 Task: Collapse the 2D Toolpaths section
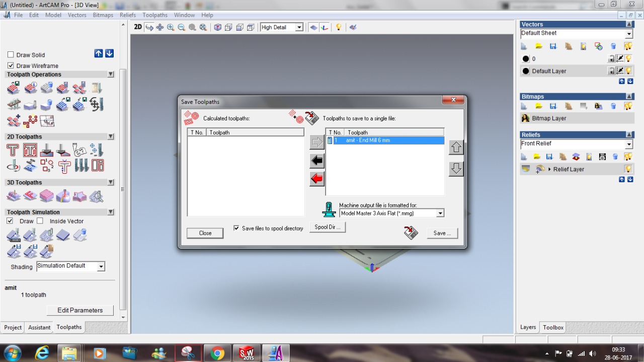111,136
